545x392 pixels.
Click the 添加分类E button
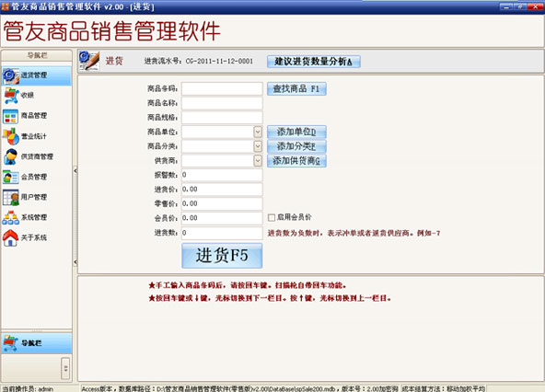tap(296, 146)
